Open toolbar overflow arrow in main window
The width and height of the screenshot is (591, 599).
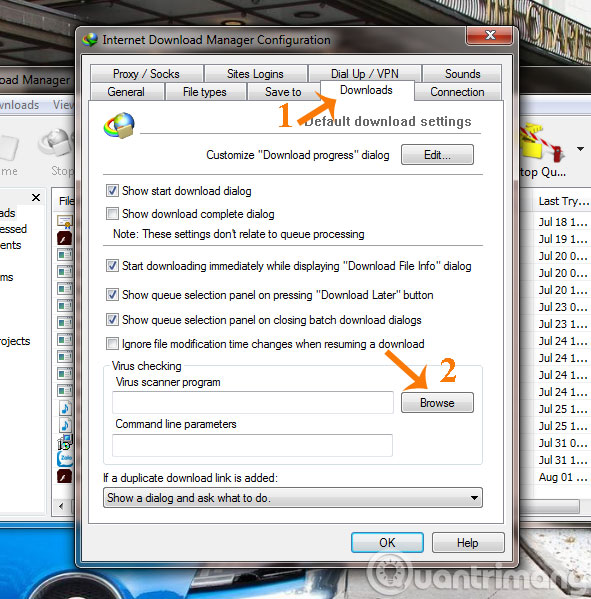580,149
